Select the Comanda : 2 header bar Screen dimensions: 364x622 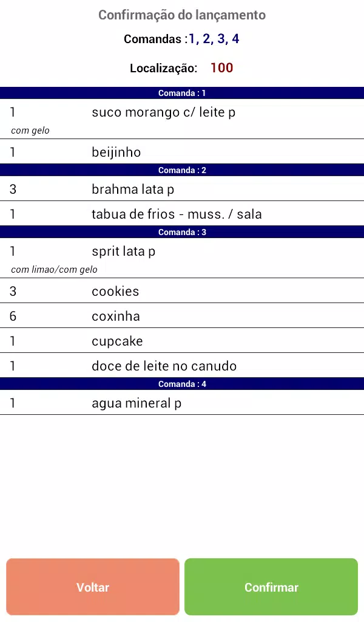pyautogui.click(x=182, y=170)
